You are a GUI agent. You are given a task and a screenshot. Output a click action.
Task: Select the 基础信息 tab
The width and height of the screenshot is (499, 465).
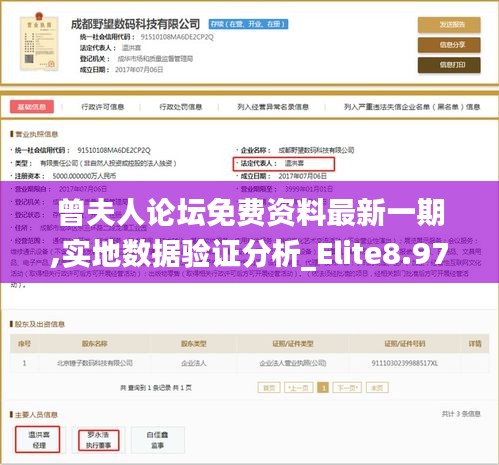tap(32, 107)
